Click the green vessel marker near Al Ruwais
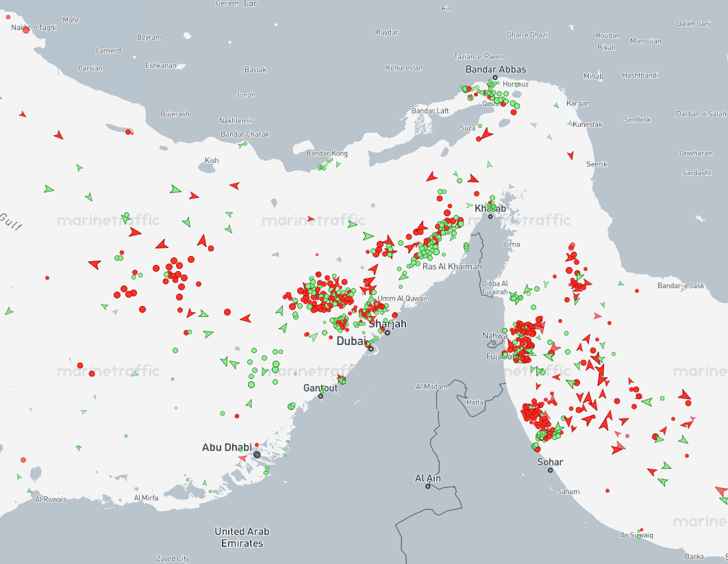Image resolution: width=728 pixels, height=564 pixels. click(x=29, y=491)
